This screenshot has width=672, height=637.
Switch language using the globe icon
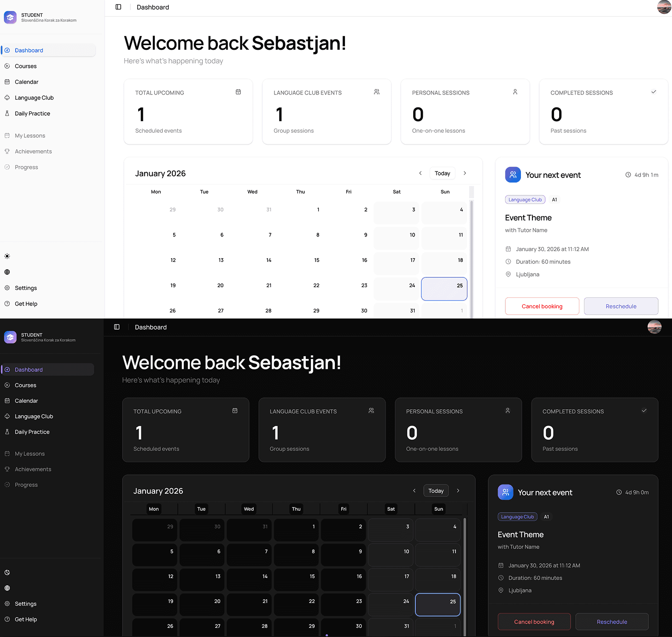point(7,272)
